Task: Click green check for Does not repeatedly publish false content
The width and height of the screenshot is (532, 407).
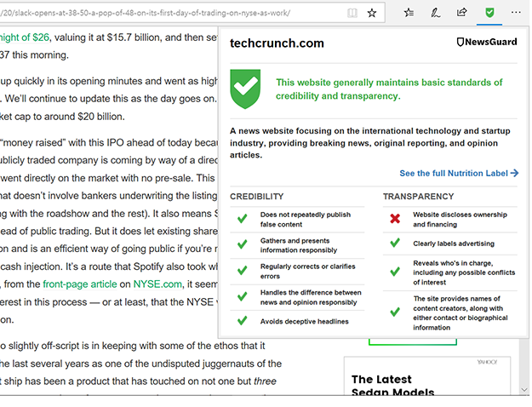Action: point(243,219)
